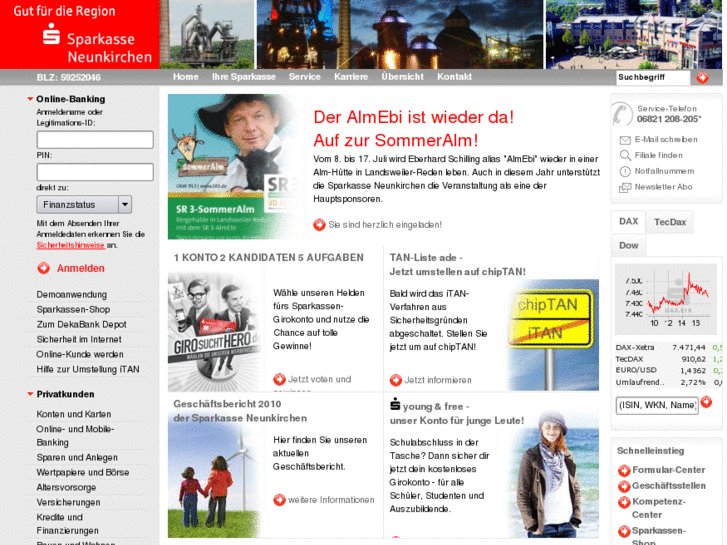The width and height of the screenshot is (727, 545).
Task: Open the Ihre Sparkasse menu
Action: [x=244, y=77]
